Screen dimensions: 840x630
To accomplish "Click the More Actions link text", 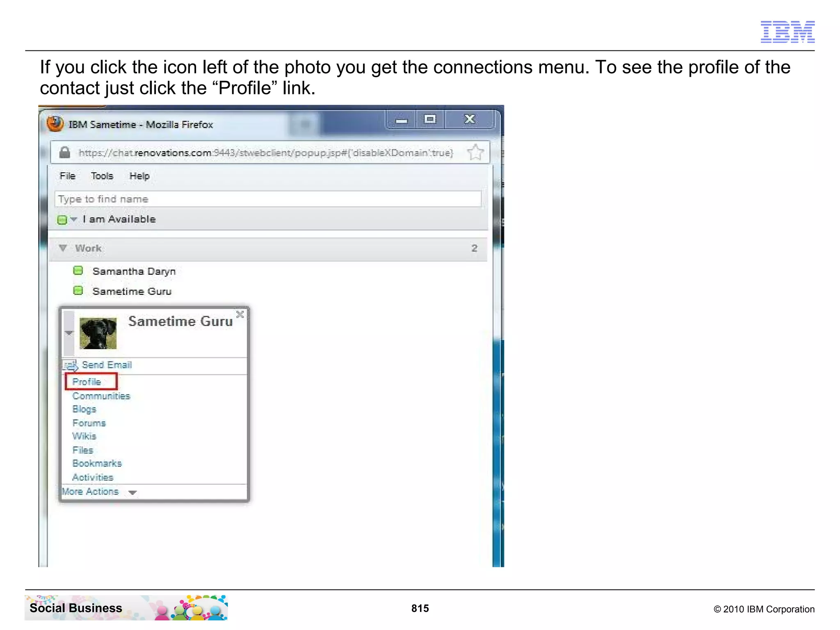I will click(x=90, y=491).
